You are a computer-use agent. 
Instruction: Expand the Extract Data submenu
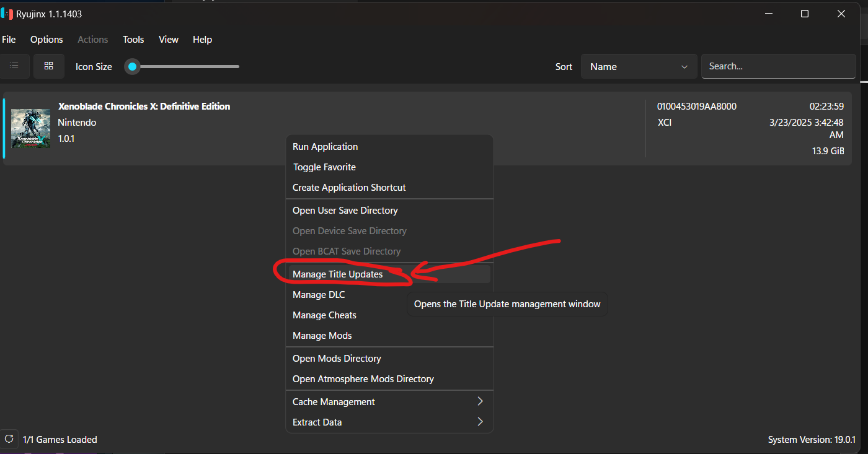389,422
